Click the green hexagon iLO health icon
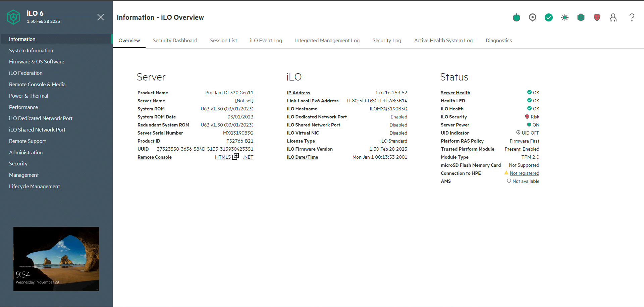Image resolution: width=644 pixels, height=307 pixels. (581, 17)
